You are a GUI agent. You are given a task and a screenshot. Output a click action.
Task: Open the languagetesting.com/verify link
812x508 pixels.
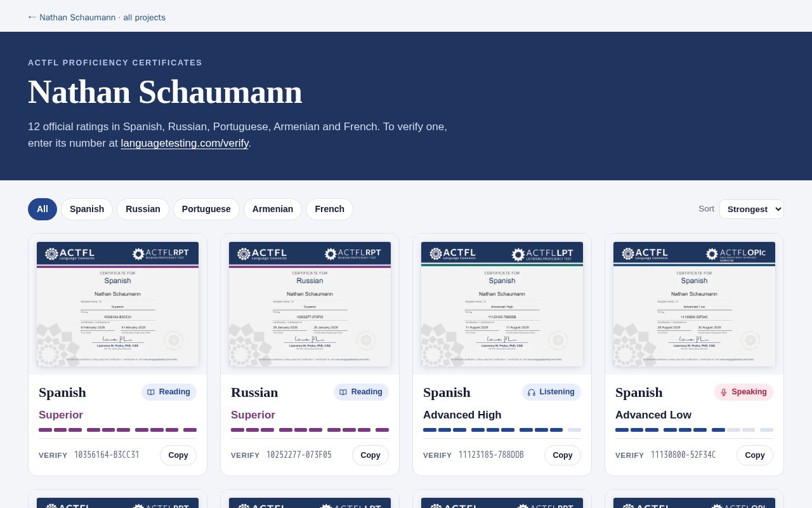185,144
